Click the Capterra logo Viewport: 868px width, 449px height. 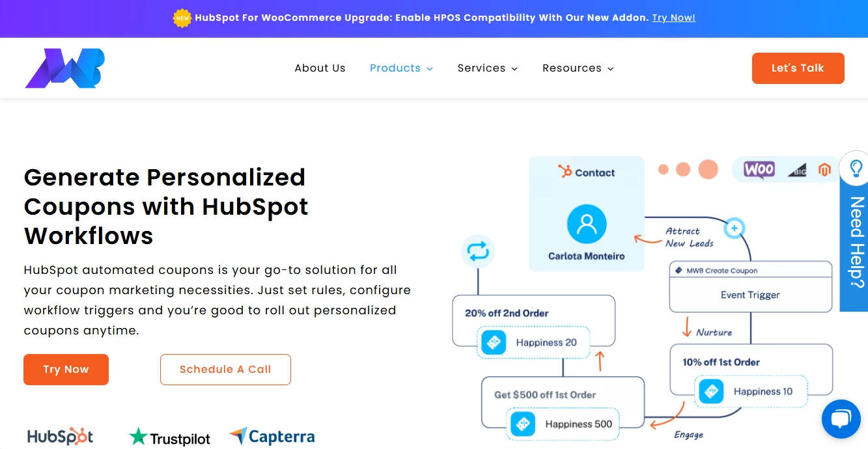[272, 437]
